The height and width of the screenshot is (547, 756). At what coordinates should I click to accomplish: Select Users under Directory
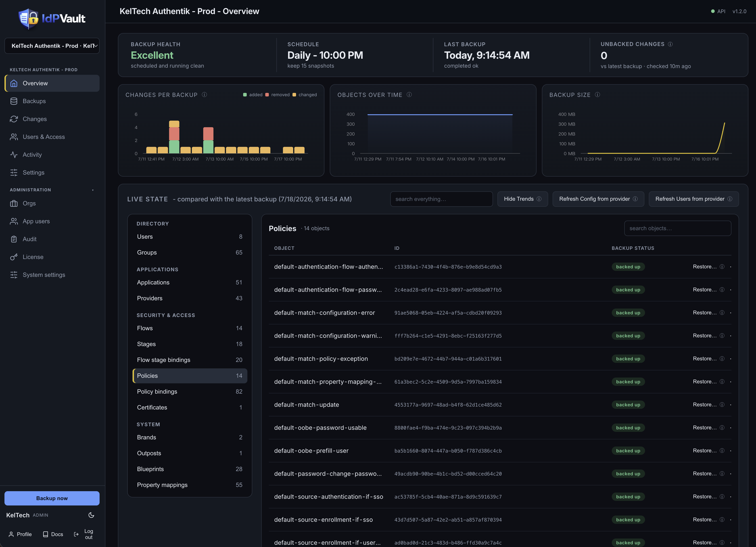[x=190, y=237]
